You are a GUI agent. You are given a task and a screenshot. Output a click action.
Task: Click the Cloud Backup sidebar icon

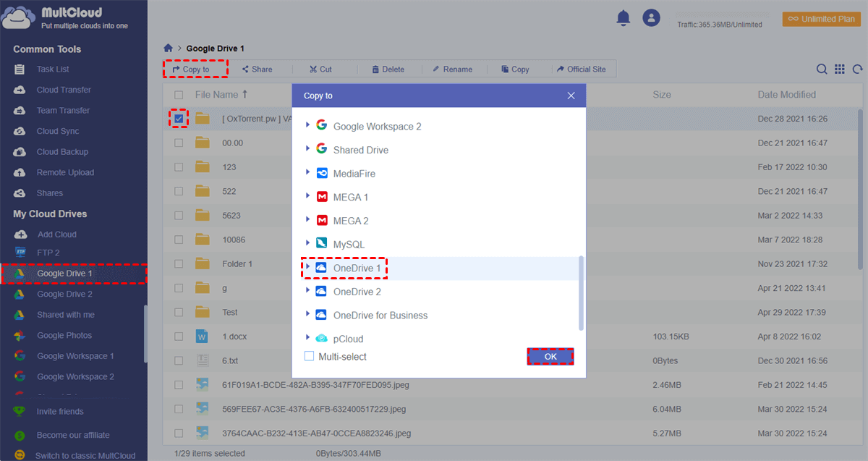coord(20,152)
